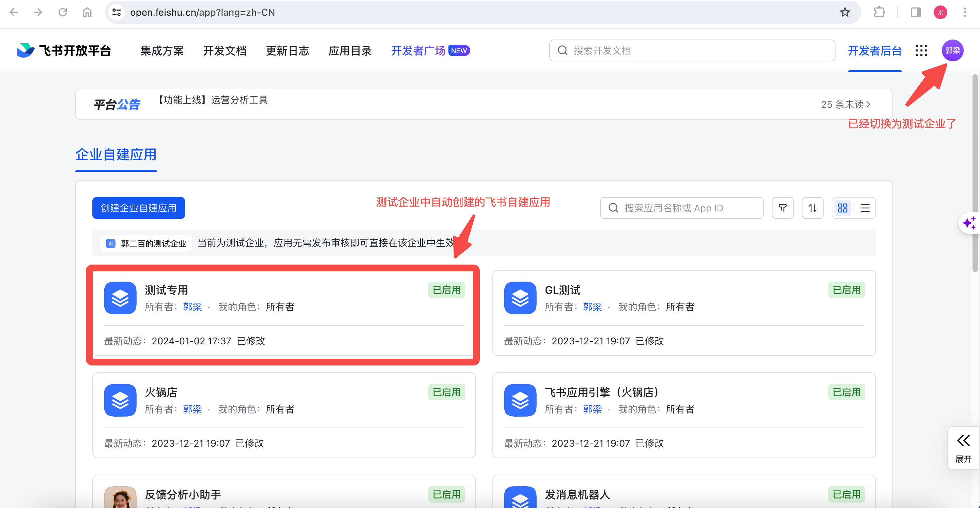Open the GL测试 app title
Screen dimensions: 980x508
point(562,290)
